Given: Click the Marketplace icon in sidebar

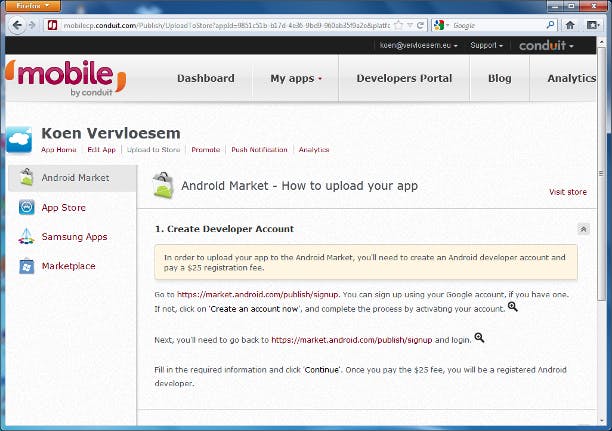Looking at the screenshot, I should (x=27, y=266).
